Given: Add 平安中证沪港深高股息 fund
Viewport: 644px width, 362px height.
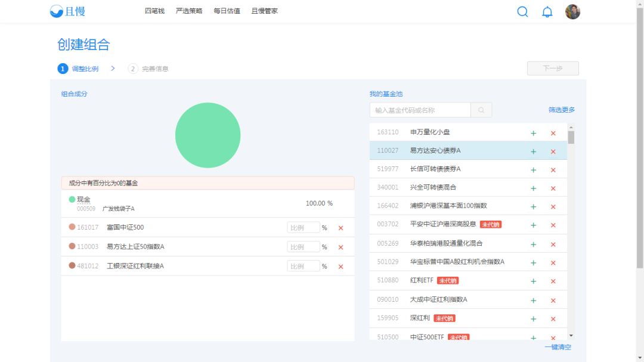Looking at the screenshot, I should [533, 225].
